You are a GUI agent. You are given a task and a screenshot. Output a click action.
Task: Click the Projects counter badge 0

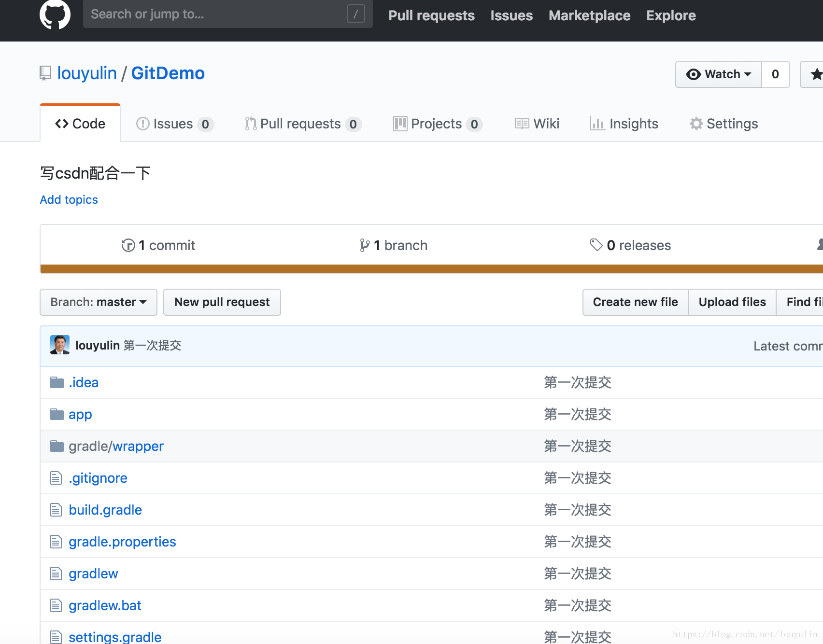(x=474, y=125)
